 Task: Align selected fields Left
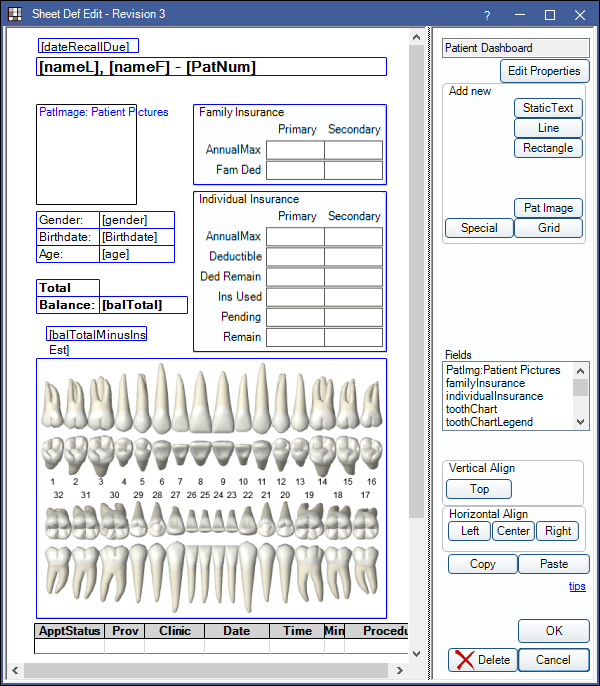(x=469, y=531)
